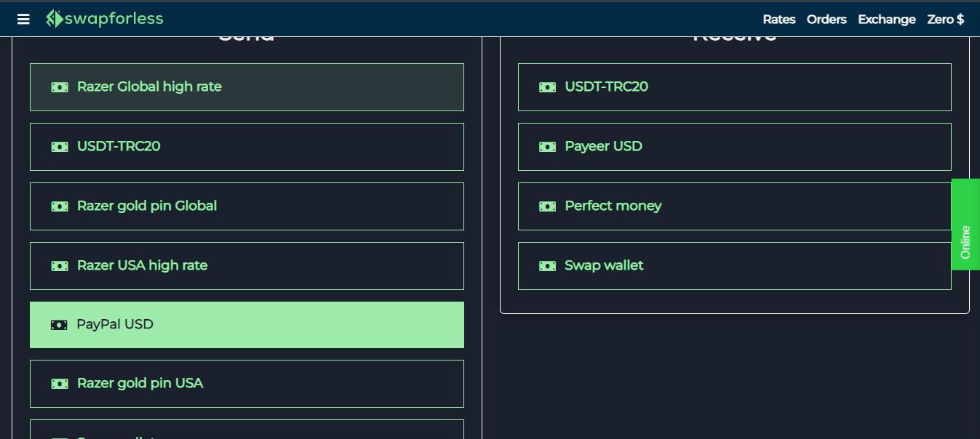Switch to the Orders page

(826, 20)
